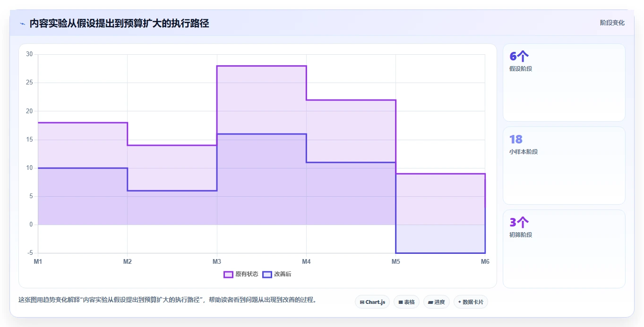Click the 原有状态 legend text
Screen dimensions: 644x327
coord(247,274)
